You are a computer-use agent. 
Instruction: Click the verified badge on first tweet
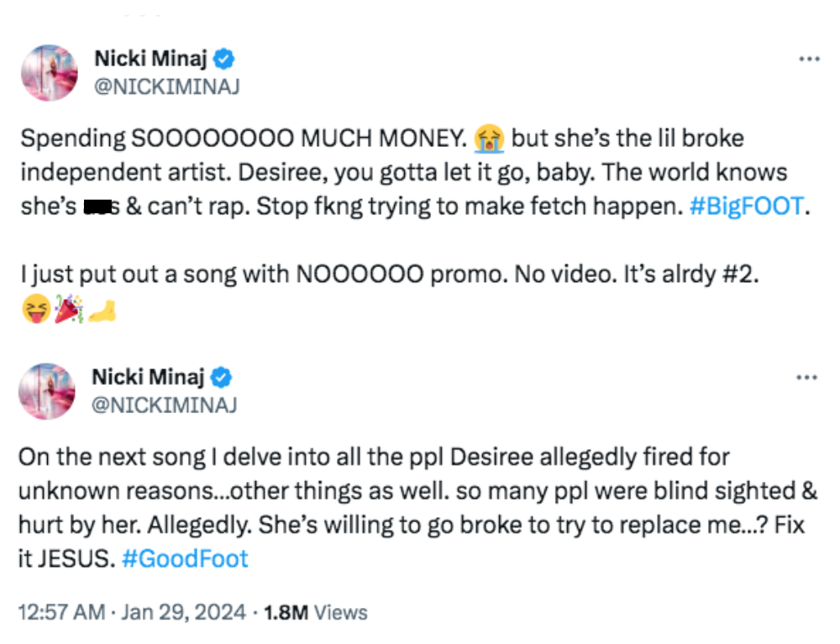225,59
